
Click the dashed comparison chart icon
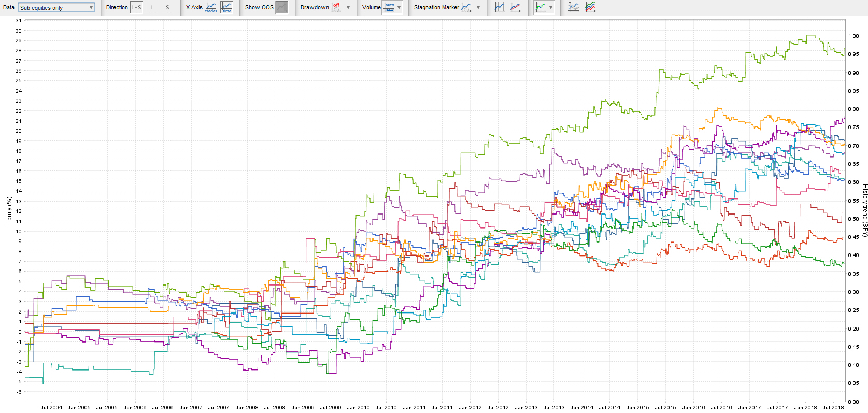pyautogui.click(x=574, y=7)
